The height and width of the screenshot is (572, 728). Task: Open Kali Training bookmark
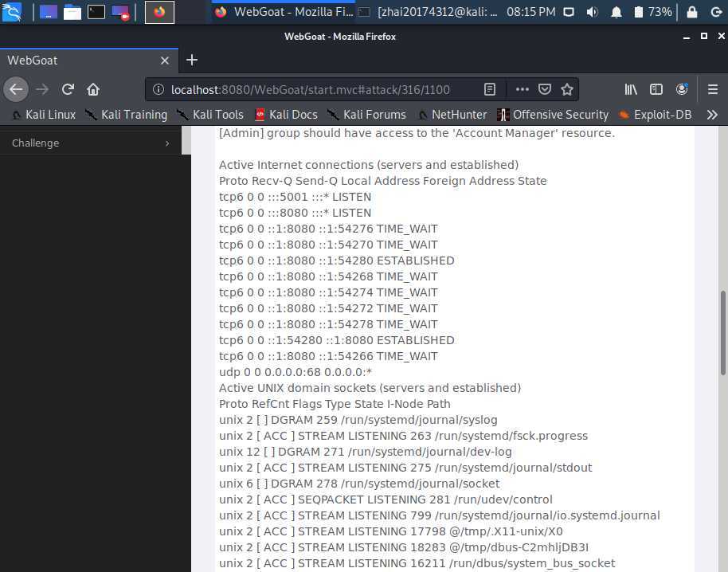pyautogui.click(x=127, y=115)
